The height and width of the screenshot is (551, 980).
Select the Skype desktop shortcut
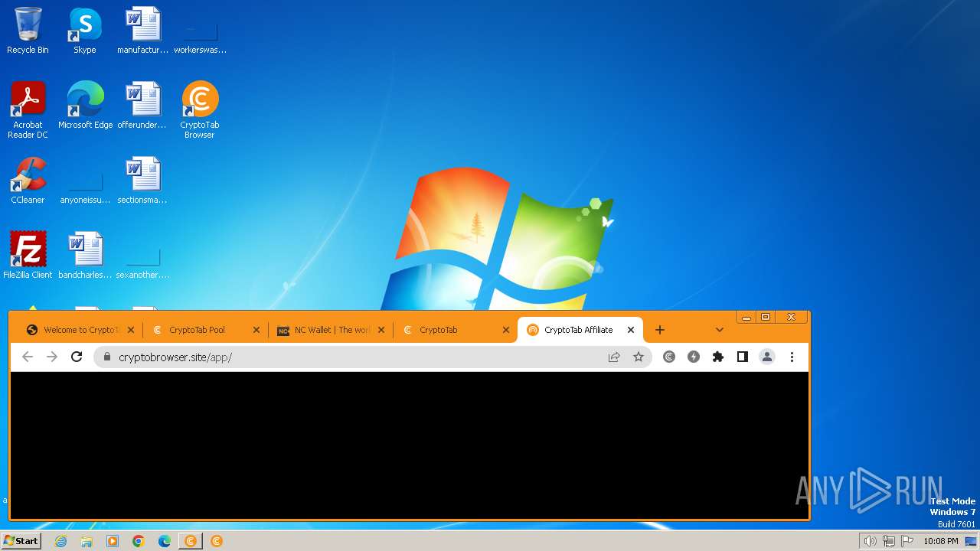pyautogui.click(x=85, y=31)
